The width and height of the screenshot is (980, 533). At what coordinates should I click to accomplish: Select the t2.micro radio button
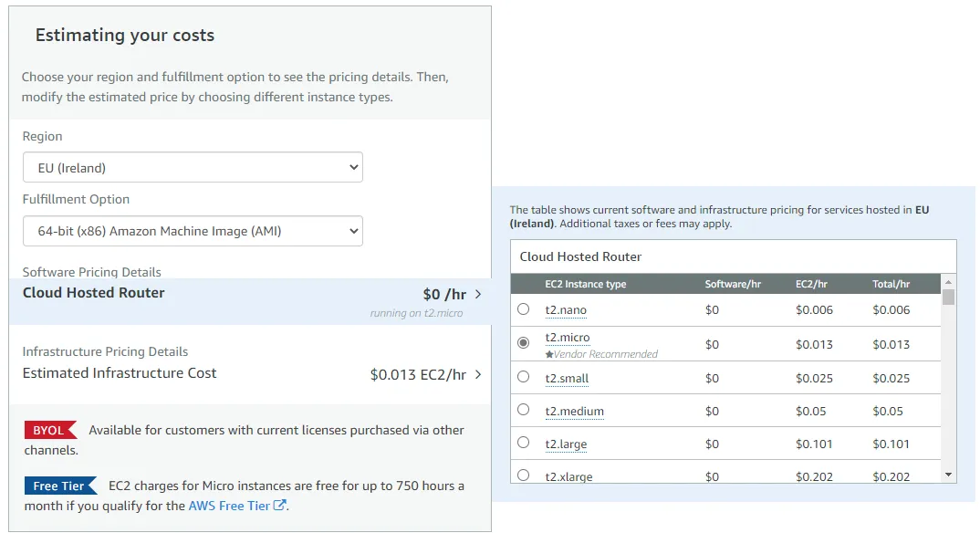[523, 342]
